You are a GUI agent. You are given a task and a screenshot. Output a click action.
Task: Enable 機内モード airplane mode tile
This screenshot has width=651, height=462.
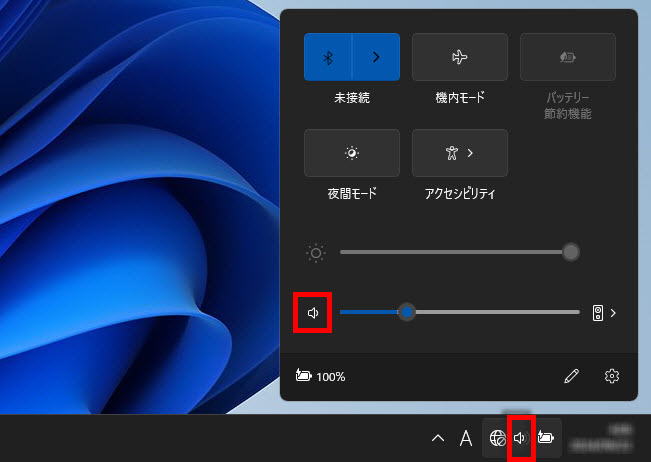click(x=459, y=57)
